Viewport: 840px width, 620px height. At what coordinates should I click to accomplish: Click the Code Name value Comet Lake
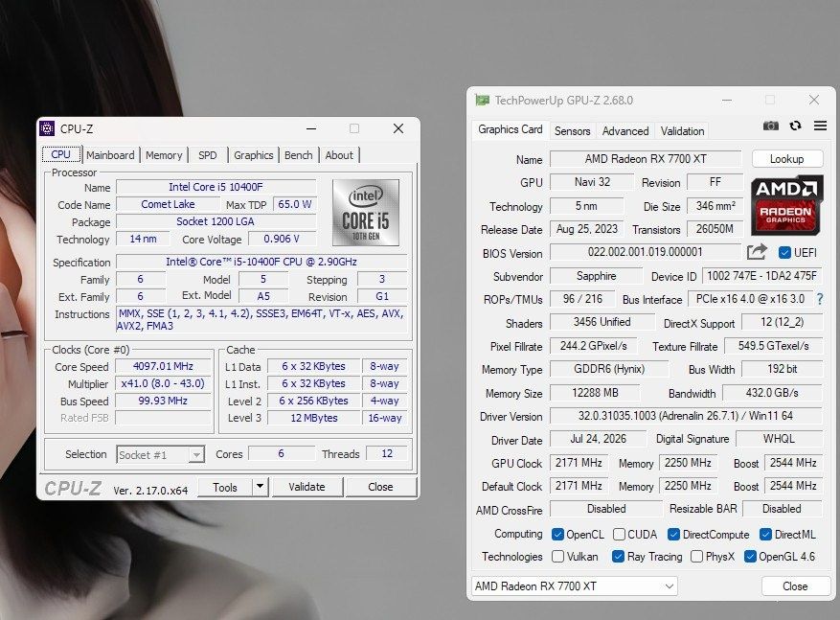[x=168, y=204]
